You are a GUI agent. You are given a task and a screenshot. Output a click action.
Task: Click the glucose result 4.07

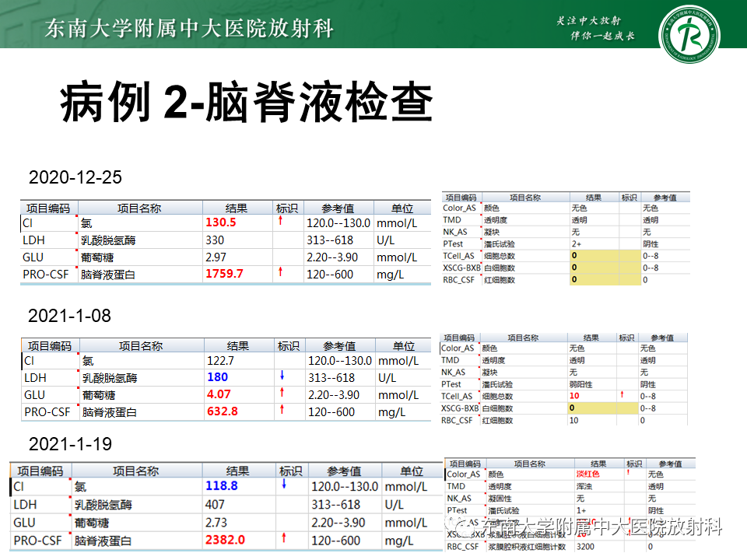coord(219,394)
